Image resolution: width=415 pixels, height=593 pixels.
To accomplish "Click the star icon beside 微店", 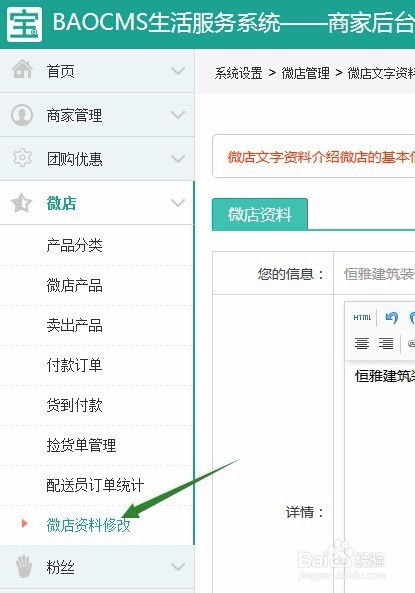I will click(x=21, y=203).
